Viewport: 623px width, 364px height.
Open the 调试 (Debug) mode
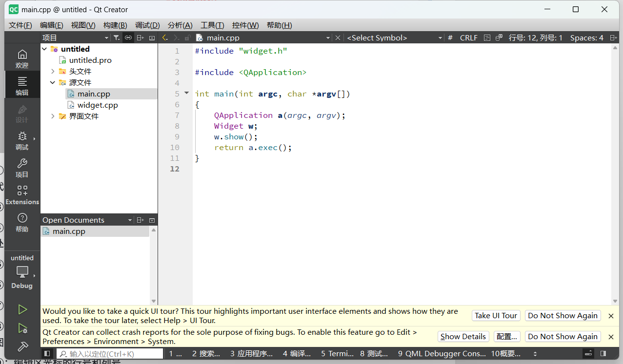pyautogui.click(x=22, y=140)
